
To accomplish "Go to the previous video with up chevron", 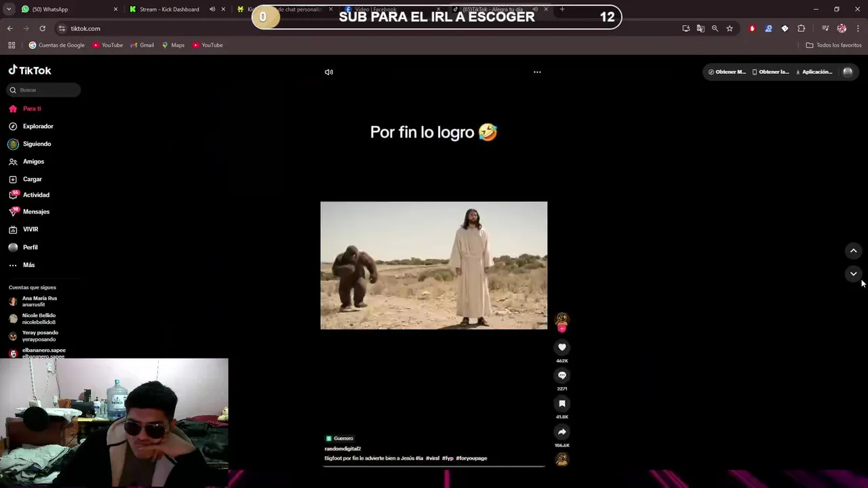I will 854,251.
